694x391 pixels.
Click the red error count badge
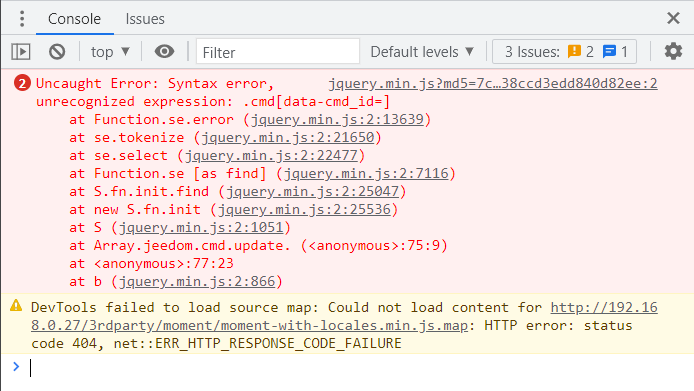[22, 83]
